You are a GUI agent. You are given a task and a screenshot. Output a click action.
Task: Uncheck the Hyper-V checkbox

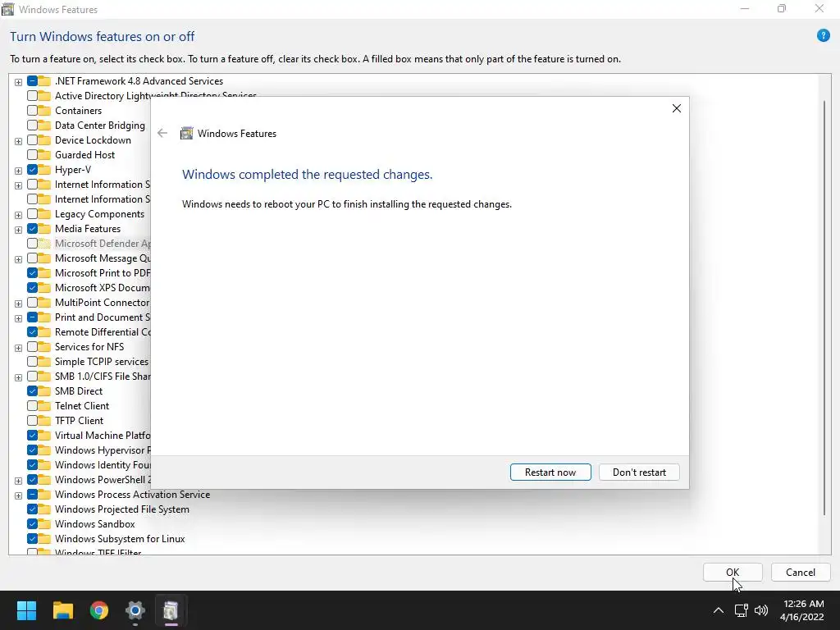pos(32,169)
